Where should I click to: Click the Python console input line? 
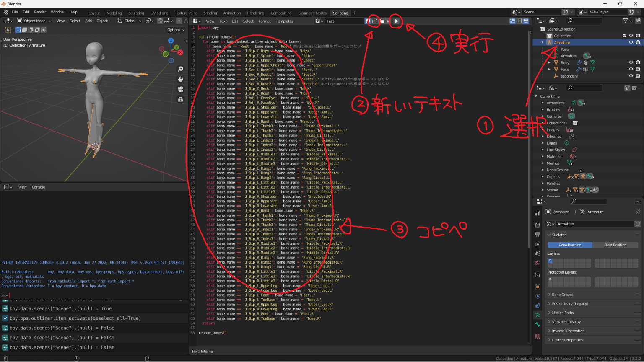[x=34, y=295]
